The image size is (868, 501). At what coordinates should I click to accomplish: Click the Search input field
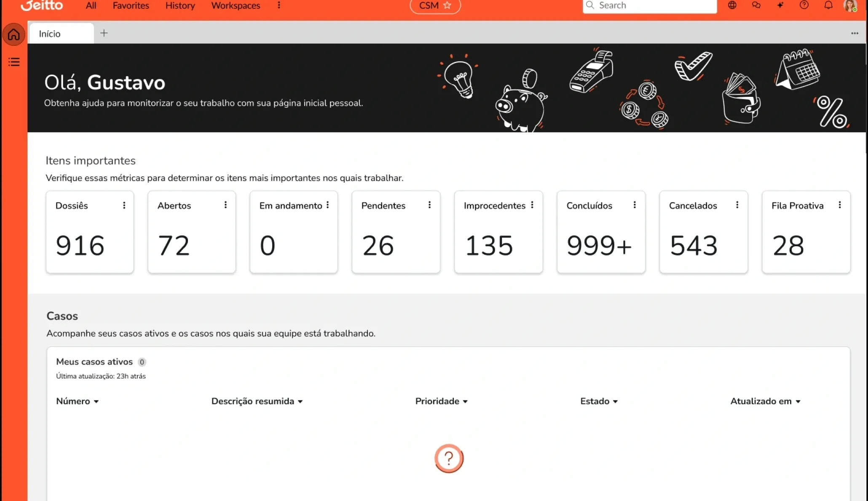(650, 5)
